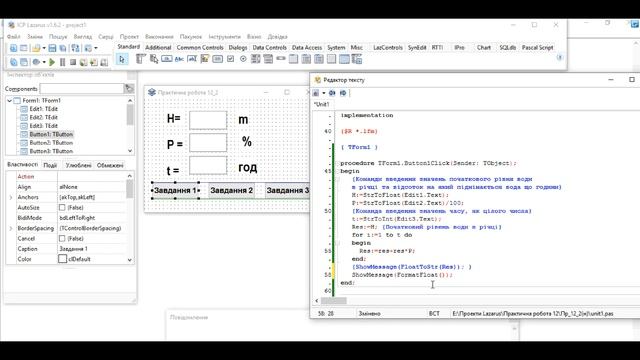Select Button2: TButton in component tree

51,143
